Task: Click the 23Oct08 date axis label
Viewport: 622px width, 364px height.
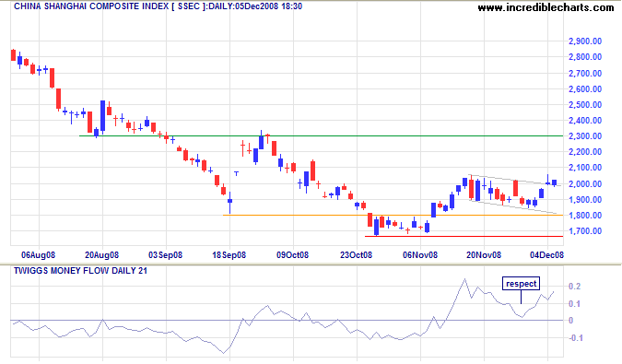Action: point(356,255)
